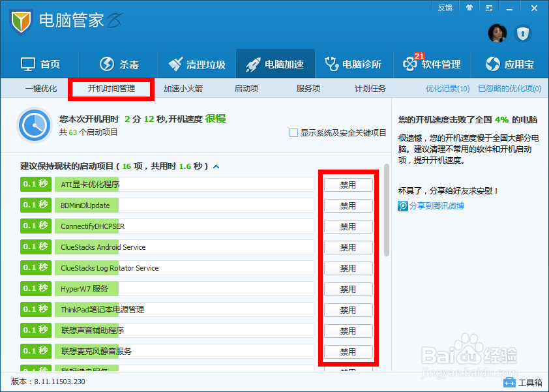This screenshot has width=549, height=392.
Task: Open the 杀毒 antivirus section
Action: (119, 64)
